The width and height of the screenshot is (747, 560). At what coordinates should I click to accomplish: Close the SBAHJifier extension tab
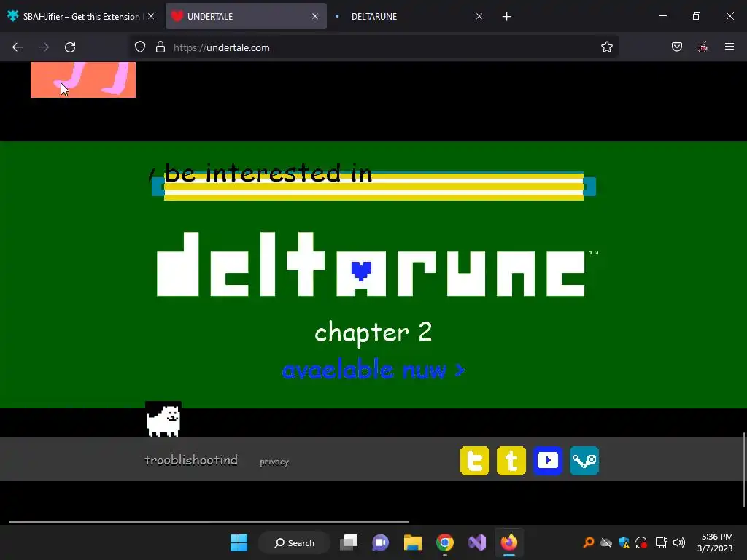click(151, 16)
